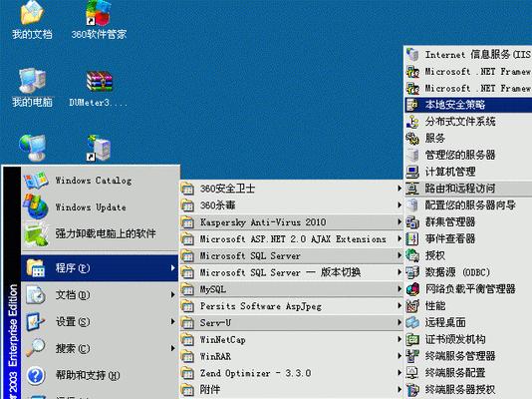
Task: Click the 强力卸载电脑上的软件 icon
Action: [x=36, y=233]
